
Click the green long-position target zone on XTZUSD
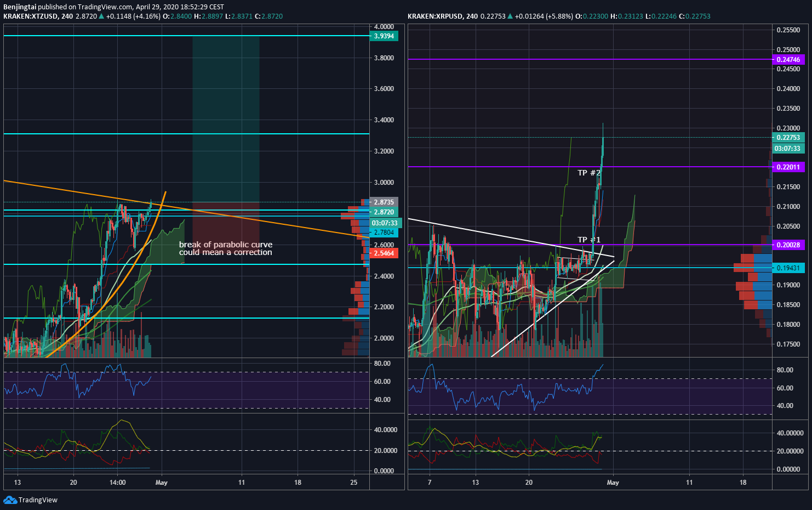click(226, 119)
